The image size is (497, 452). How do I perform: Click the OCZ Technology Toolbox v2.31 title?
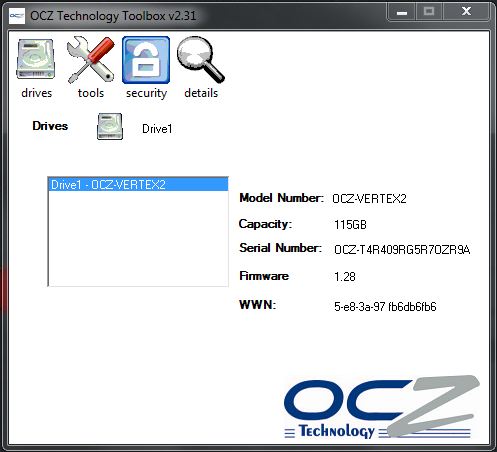tap(113, 16)
